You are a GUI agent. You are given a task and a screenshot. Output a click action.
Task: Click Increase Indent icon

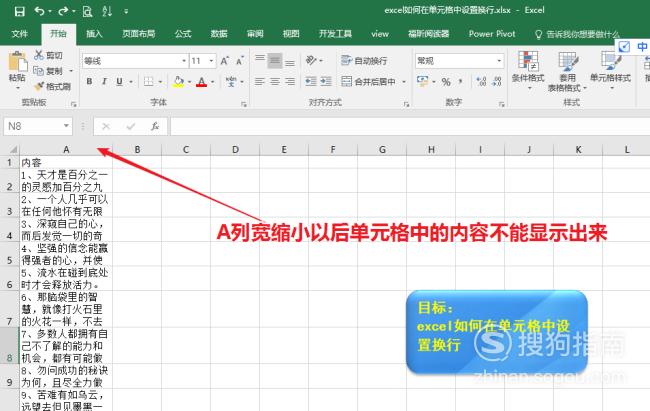tap(326, 81)
